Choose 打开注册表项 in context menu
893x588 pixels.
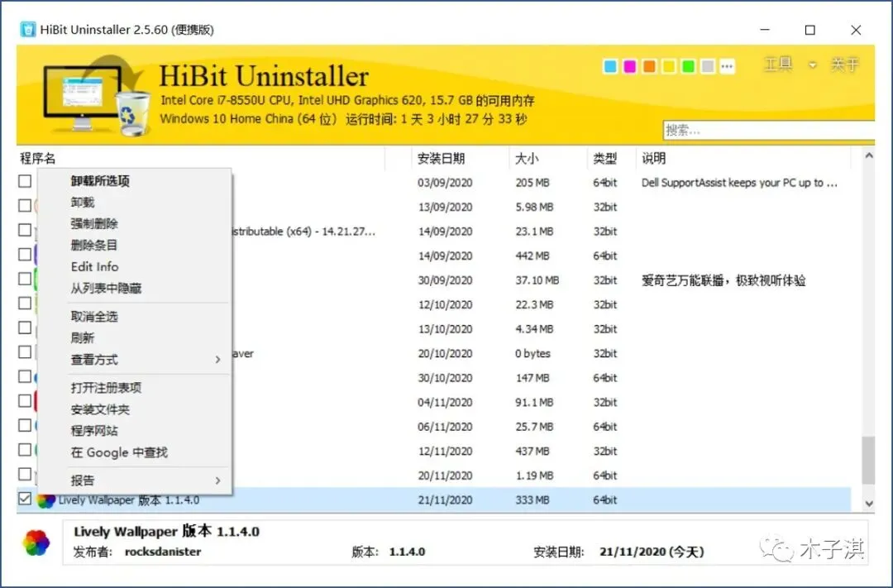coord(106,388)
